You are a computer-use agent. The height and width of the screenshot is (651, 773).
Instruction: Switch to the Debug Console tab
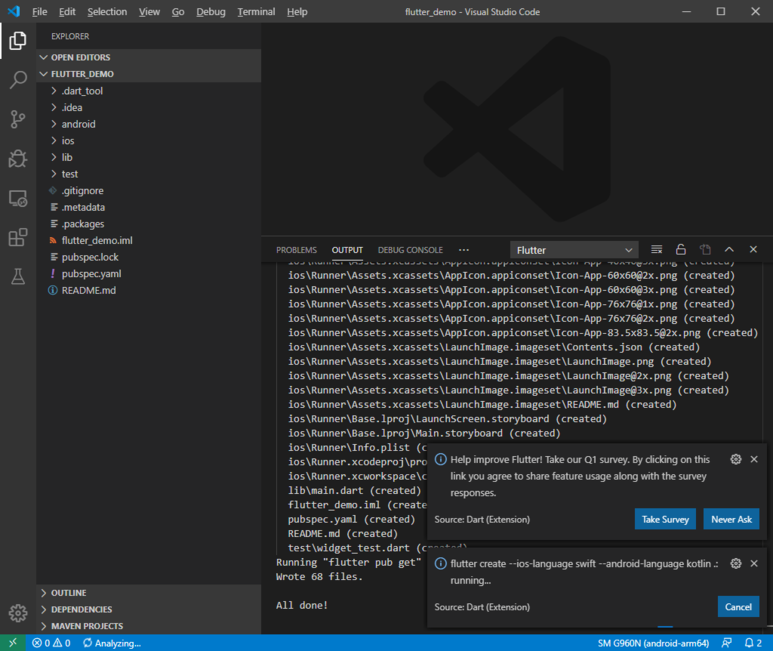point(410,250)
